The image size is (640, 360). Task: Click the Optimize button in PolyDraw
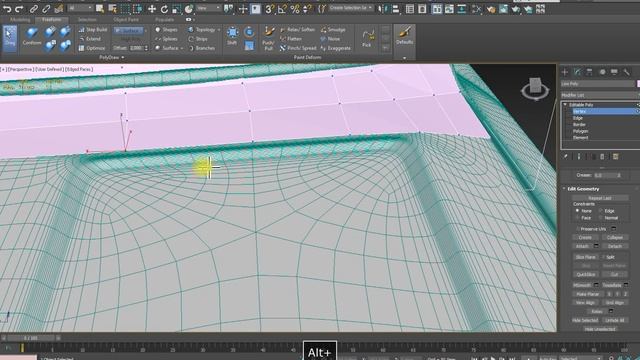pos(92,48)
